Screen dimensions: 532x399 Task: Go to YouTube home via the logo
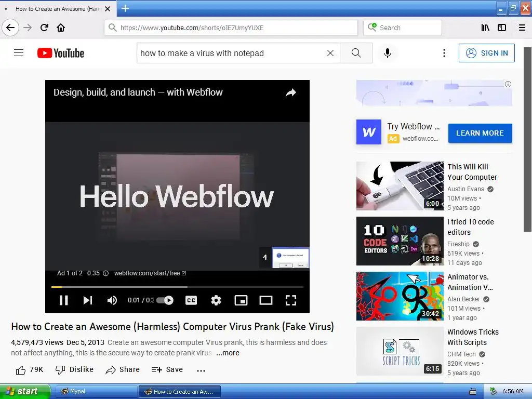coord(61,53)
